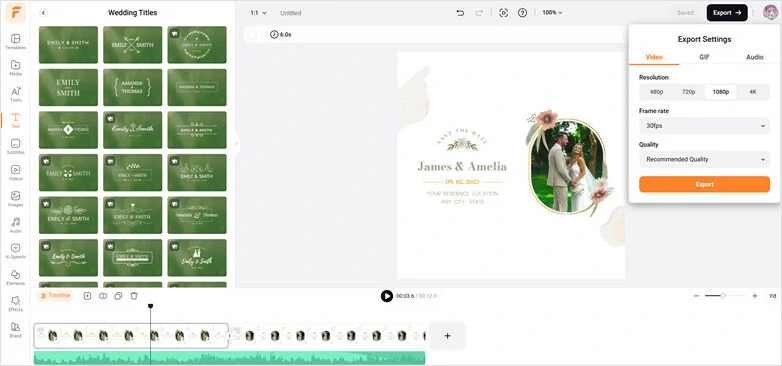Select the Text sidebar panel
The image size is (782, 366).
[x=15, y=120]
